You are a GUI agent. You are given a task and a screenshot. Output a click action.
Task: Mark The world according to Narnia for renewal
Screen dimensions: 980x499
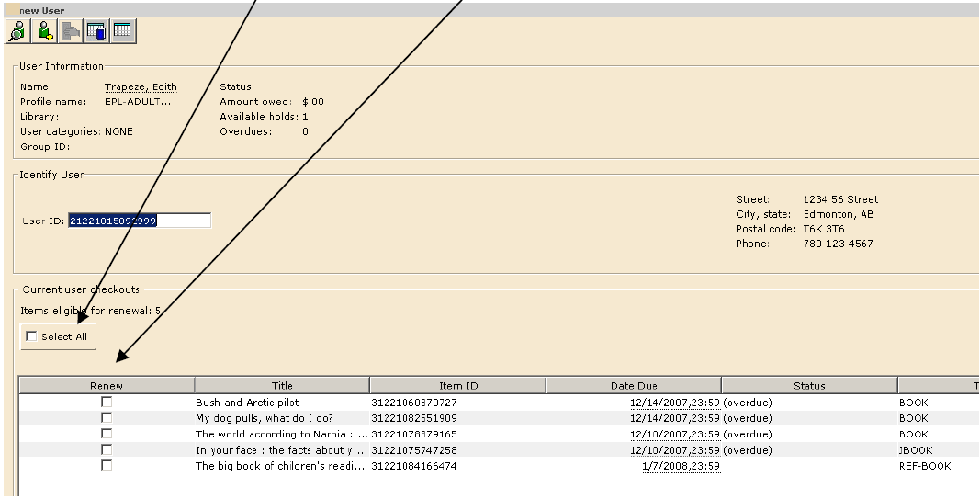(107, 434)
